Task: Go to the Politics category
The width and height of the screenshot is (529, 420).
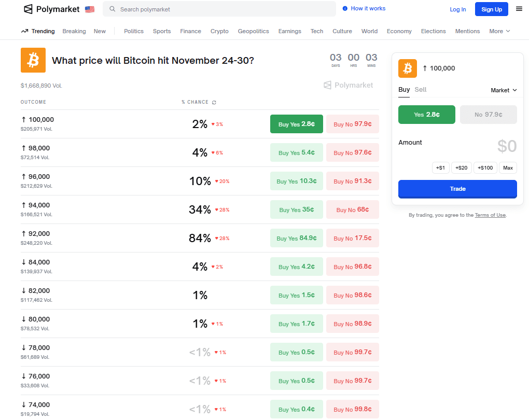Action: 134,31
